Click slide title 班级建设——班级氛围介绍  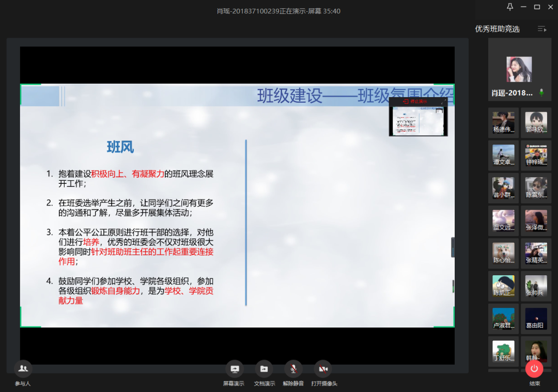click(355, 96)
